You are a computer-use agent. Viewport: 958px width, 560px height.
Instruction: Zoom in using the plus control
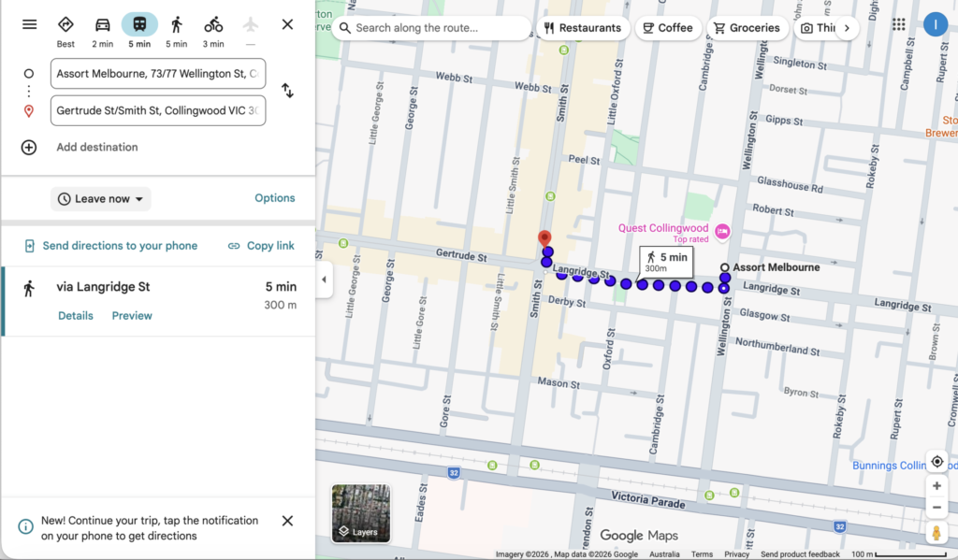pyautogui.click(x=936, y=485)
